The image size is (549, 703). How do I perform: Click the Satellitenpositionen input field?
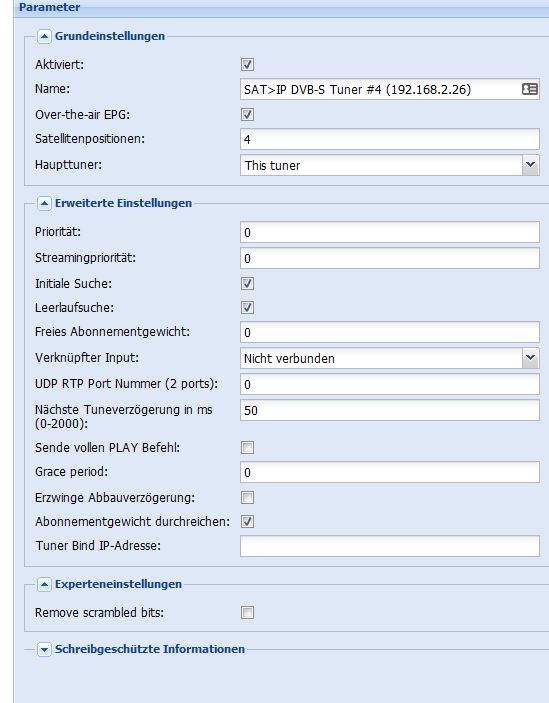390,139
